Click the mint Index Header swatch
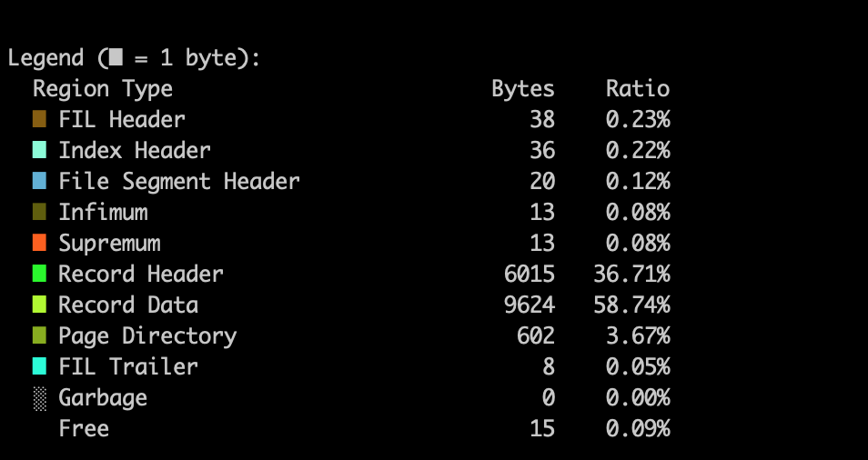The image size is (868, 460). [39, 150]
